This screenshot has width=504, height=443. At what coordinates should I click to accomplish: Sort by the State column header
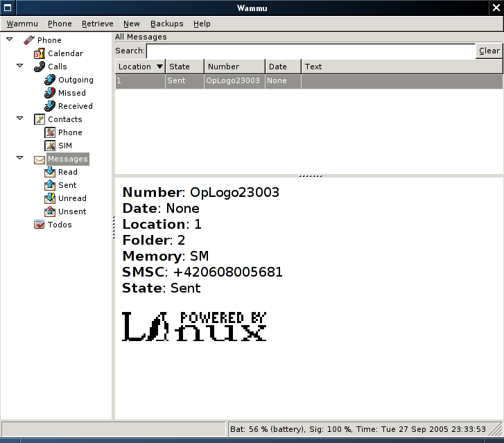coord(185,67)
